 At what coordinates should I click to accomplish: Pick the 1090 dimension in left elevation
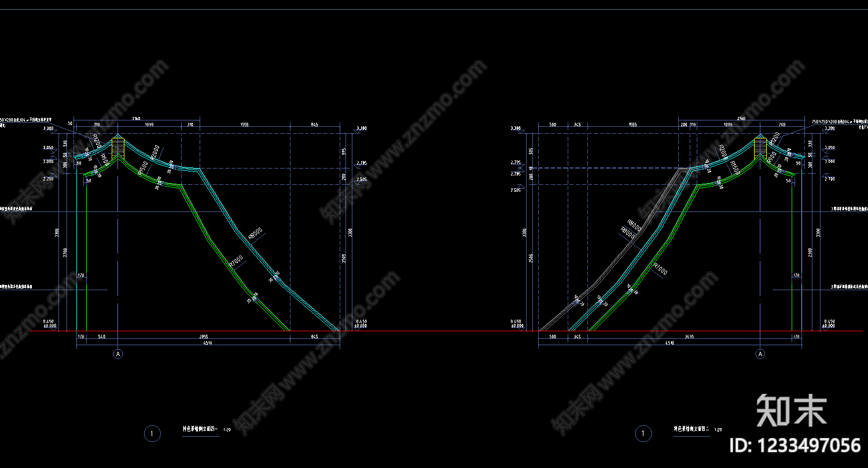click(x=149, y=125)
